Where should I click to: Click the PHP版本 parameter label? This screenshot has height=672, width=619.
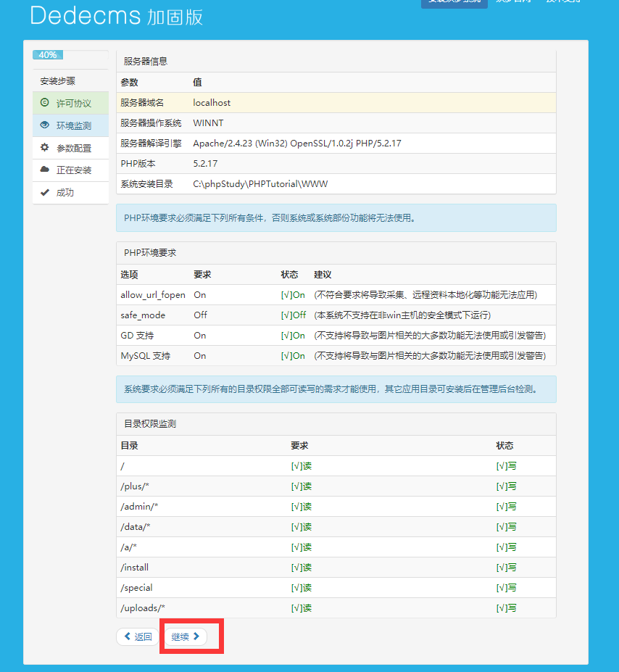coord(138,164)
